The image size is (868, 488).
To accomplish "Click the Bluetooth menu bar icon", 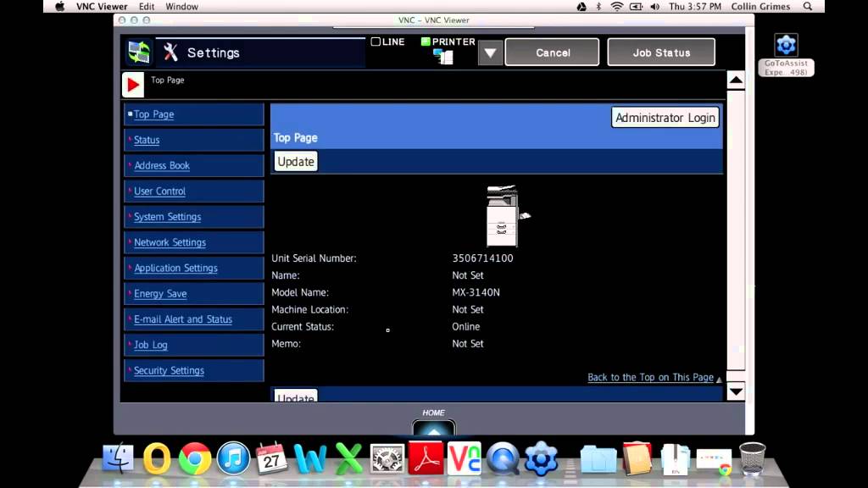I will point(598,7).
